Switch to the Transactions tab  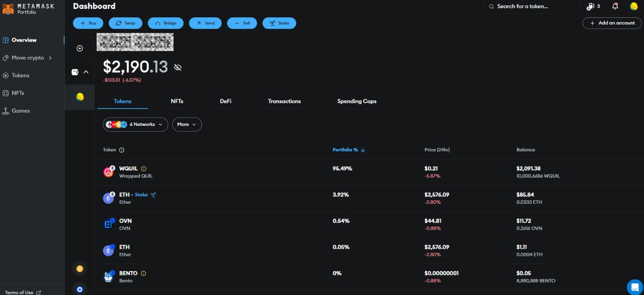coord(284,101)
